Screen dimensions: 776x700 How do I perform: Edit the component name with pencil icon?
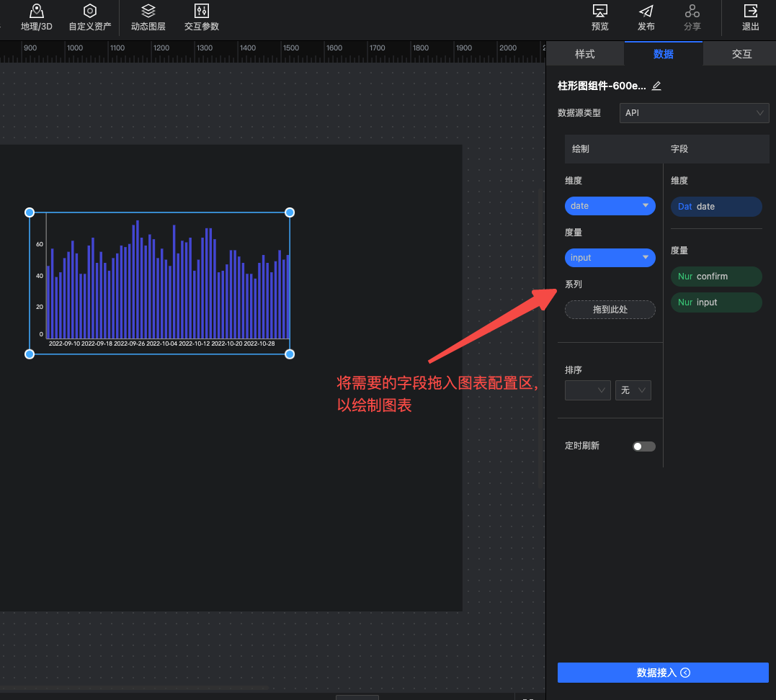[656, 86]
